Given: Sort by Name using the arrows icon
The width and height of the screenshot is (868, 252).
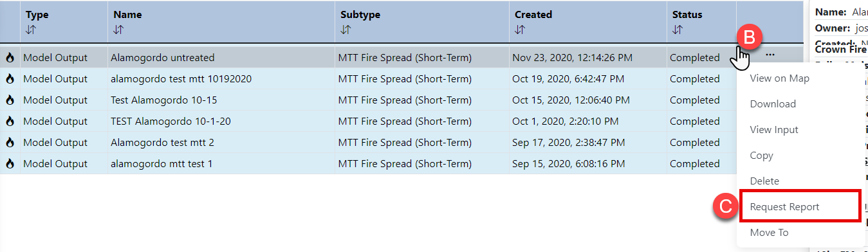Looking at the screenshot, I should (118, 30).
